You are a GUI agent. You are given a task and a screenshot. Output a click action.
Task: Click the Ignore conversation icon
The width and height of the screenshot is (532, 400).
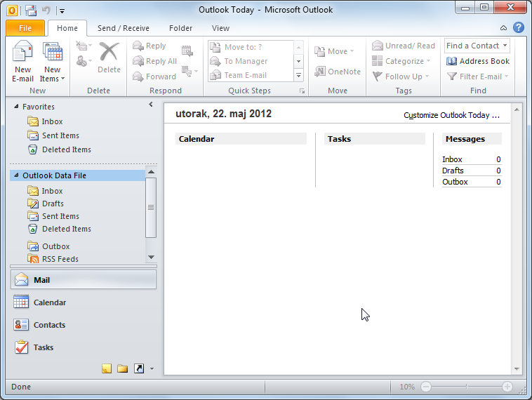84,46
